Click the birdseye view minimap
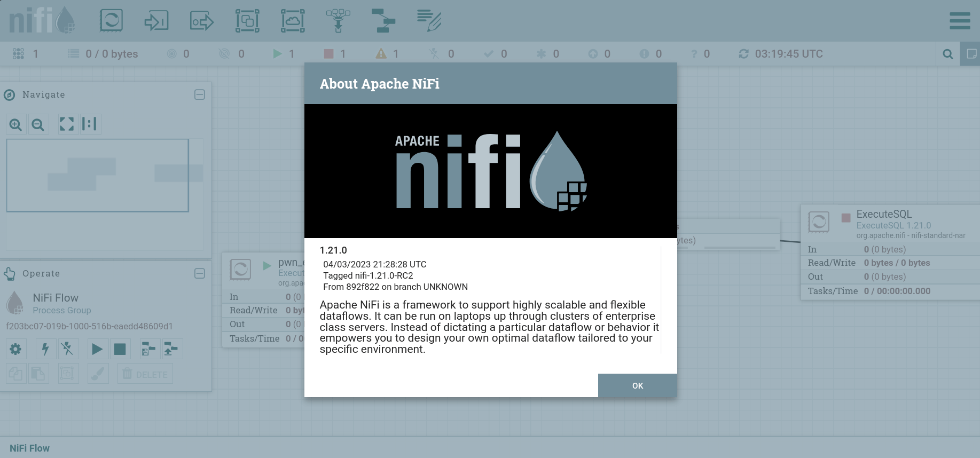This screenshot has width=980, height=458. point(105,194)
